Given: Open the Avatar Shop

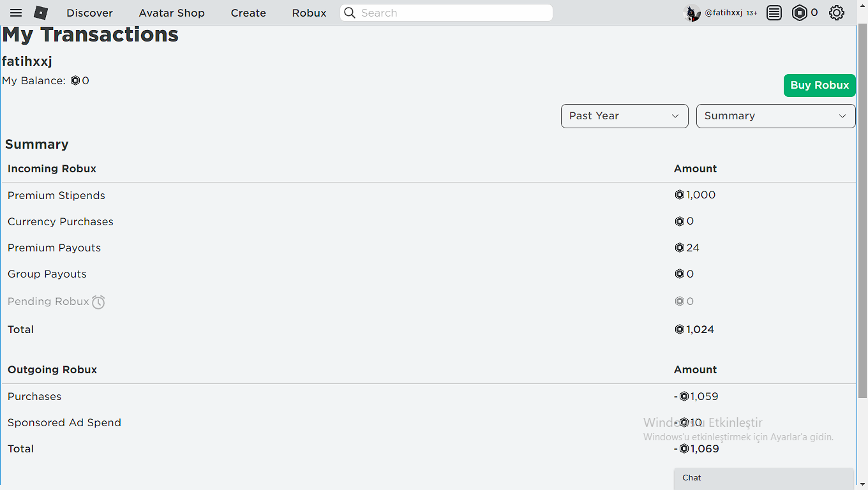Looking at the screenshot, I should coord(172,13).
